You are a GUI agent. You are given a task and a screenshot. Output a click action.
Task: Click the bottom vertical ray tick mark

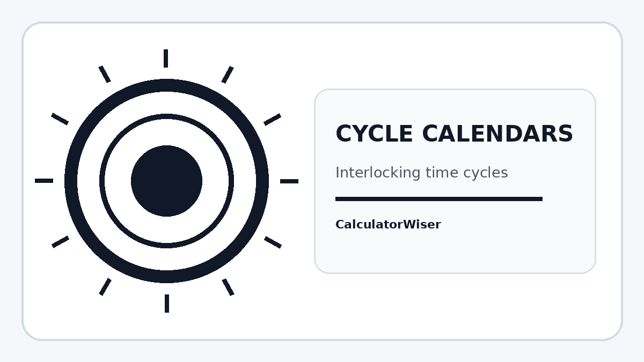(167, 304)
